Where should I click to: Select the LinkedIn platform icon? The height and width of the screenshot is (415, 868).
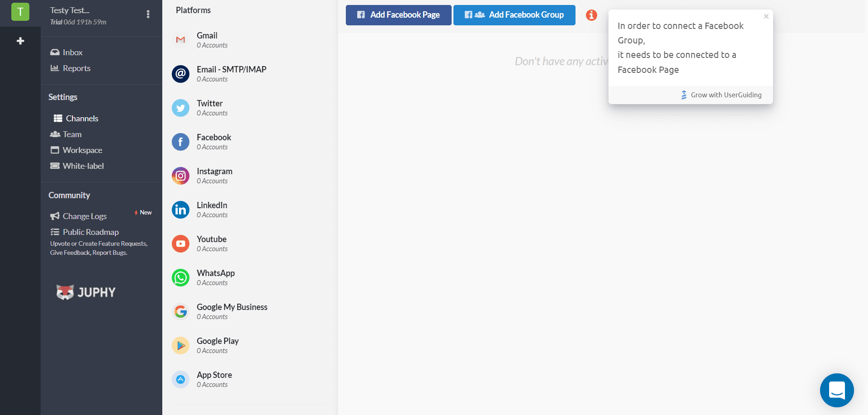(x=180, y=210)
